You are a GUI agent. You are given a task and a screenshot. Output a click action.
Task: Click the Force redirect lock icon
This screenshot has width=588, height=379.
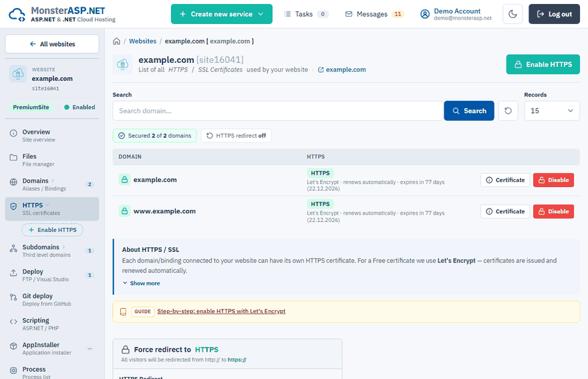(126, 350)
